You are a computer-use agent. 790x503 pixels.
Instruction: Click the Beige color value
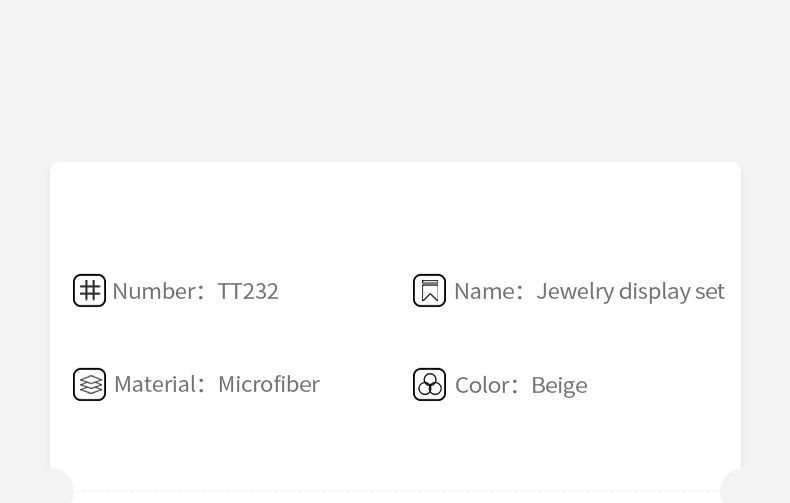coord(559,387)
